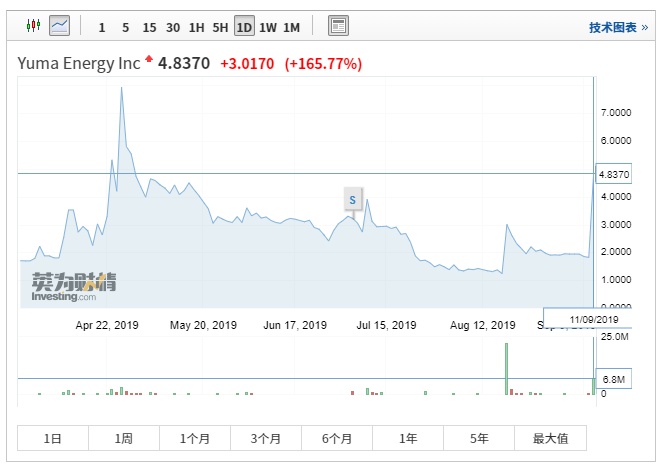Image resolution: width=664 pixels, height=469 pixels.
Task: Set the 1-minute interval
Action: click(x=102, y=28)
